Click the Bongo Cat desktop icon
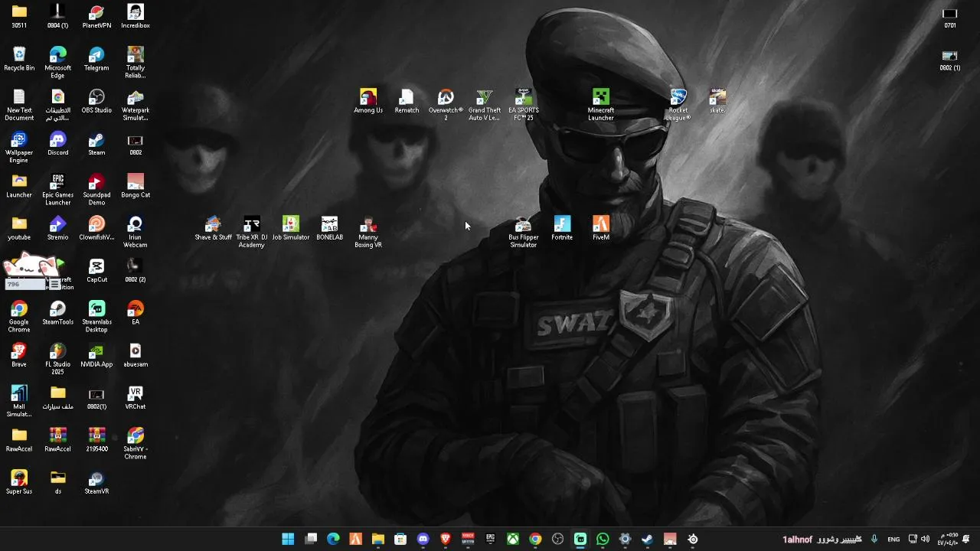Image resolution: width=980 pixels, height=551 pixels. tap(136, 186)
